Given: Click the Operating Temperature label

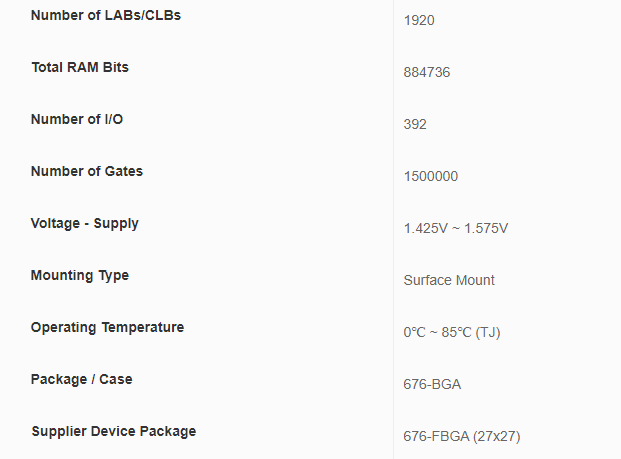Looking at the screenshot, I should (107, 328).
